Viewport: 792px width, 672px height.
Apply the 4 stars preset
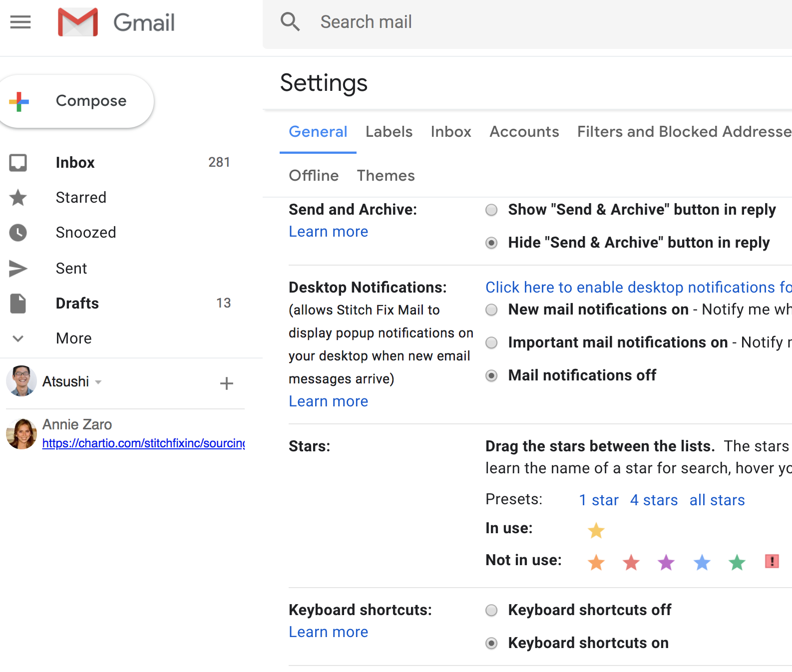(x=654, y=500)
